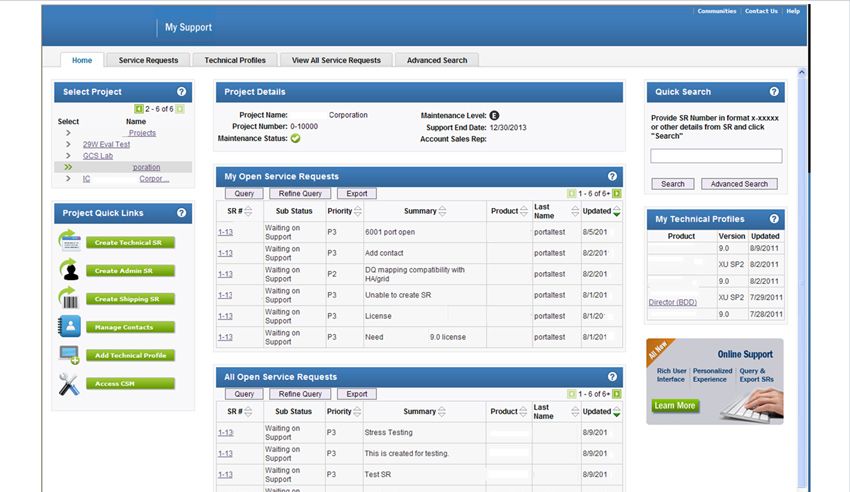Go to next page in My Open Service Requests
Viewport: 850px width, 492px height.
pyautogui.click(x=617, y=193)
